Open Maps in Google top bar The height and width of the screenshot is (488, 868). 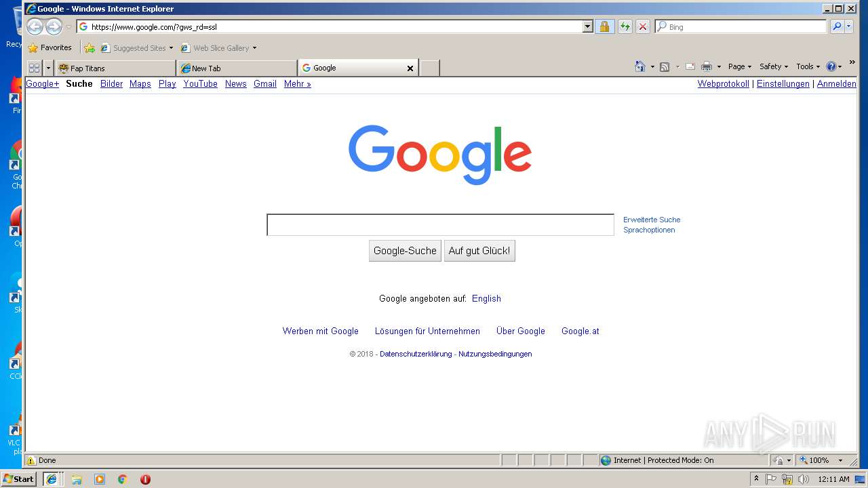[x=140, y=84]
